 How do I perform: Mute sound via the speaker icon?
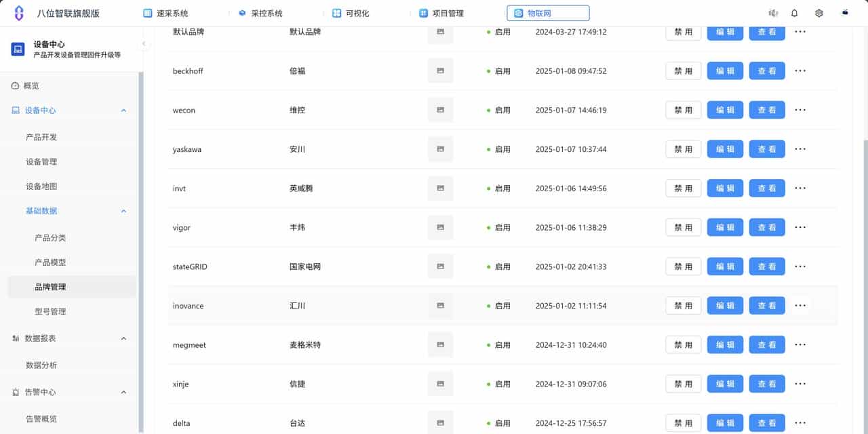772,12
